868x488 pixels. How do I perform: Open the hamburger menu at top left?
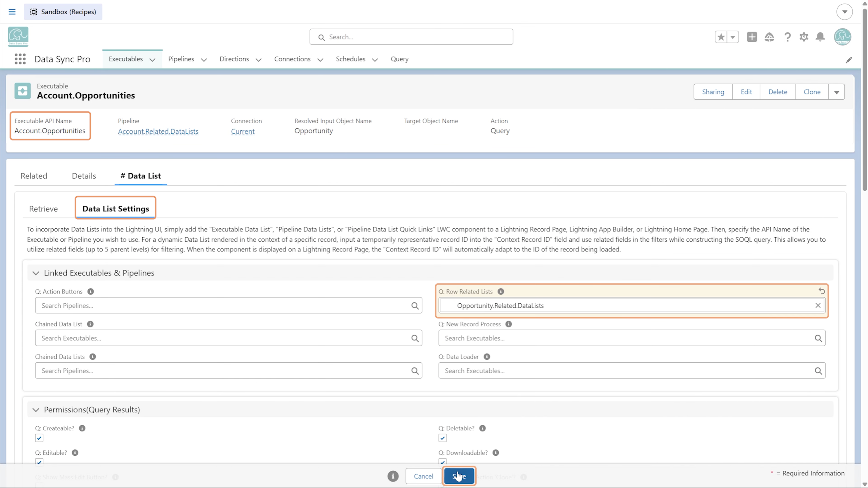12,12
